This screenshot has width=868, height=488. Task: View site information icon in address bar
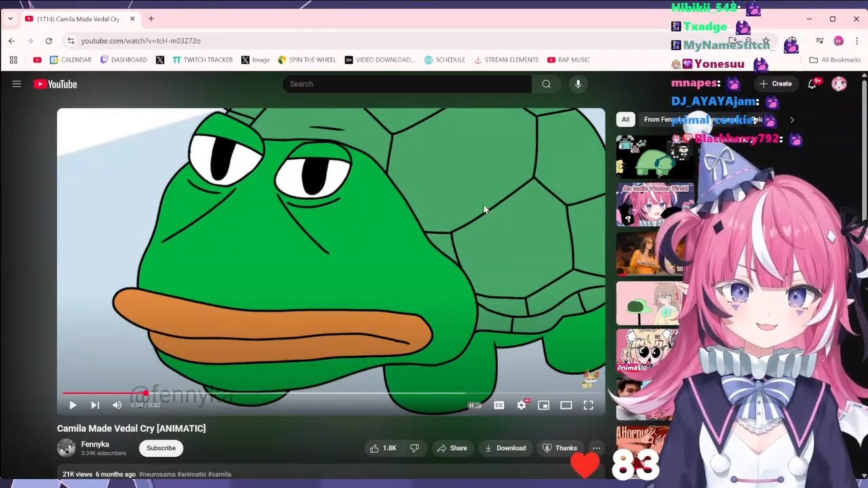click(x=71, y=41)
